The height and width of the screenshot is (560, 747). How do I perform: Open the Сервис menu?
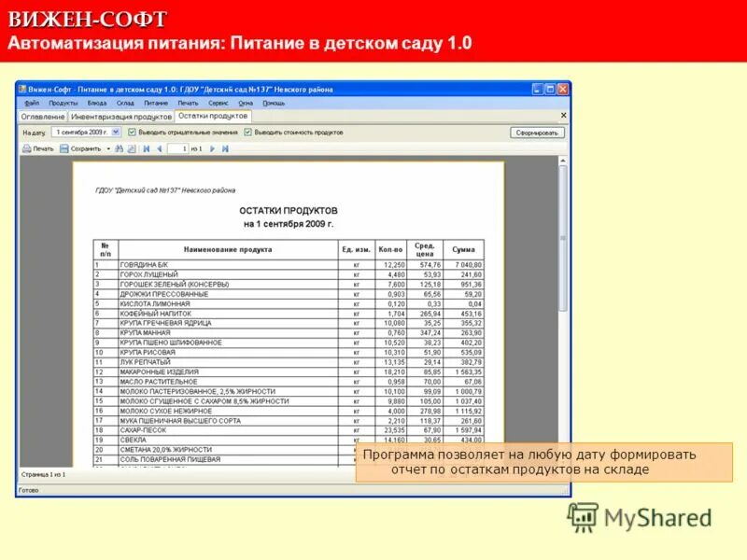[x=218, y=103]
